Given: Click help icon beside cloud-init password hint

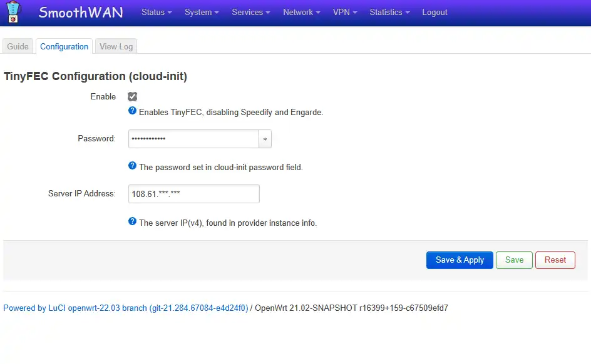Looking at the screenshot, I should (132, 166).
